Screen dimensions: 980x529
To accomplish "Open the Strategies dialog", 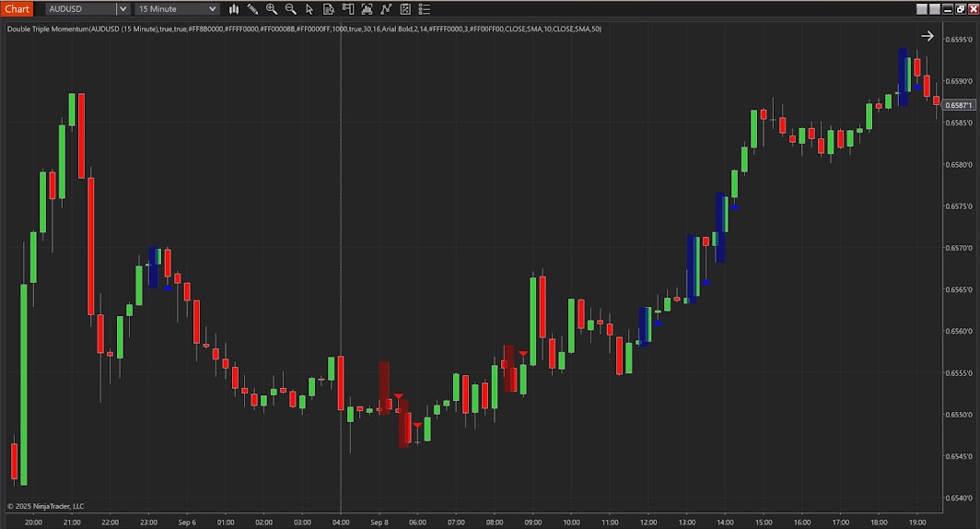I will coord(406,9).
